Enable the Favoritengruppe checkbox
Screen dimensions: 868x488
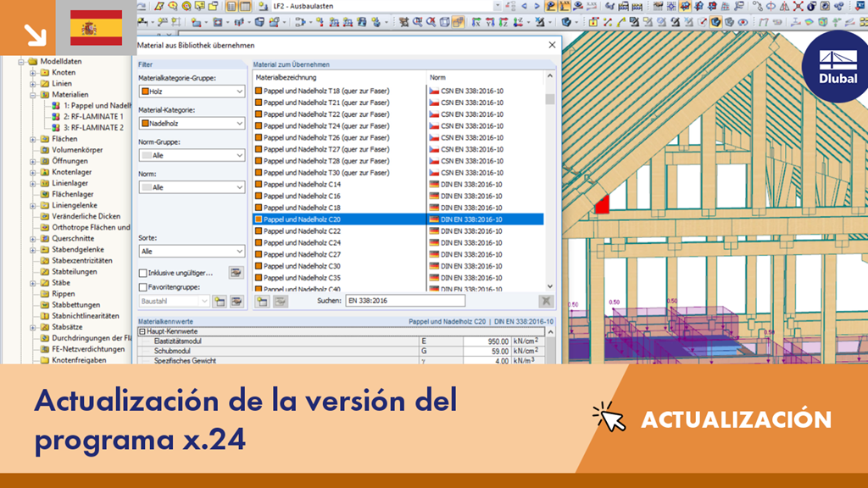142,287
